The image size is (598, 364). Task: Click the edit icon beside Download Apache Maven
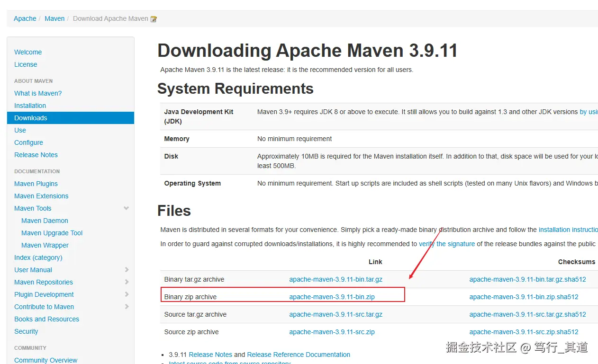click(x=154, y=19)
